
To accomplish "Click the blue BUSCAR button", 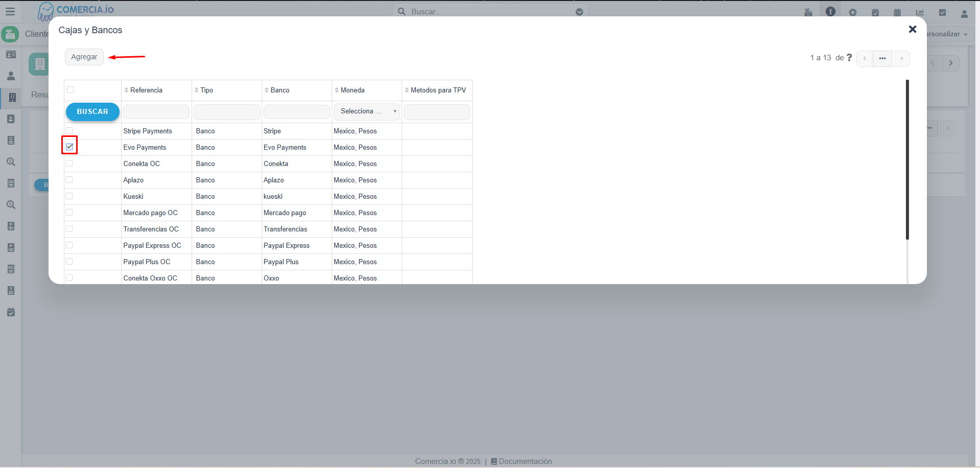I will (92, 111).
